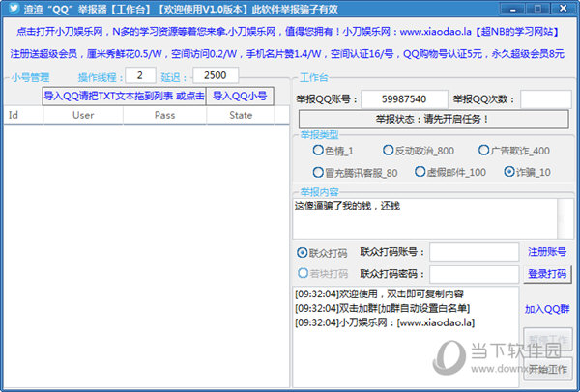Click the Id column header

click(x=23, y=115)
